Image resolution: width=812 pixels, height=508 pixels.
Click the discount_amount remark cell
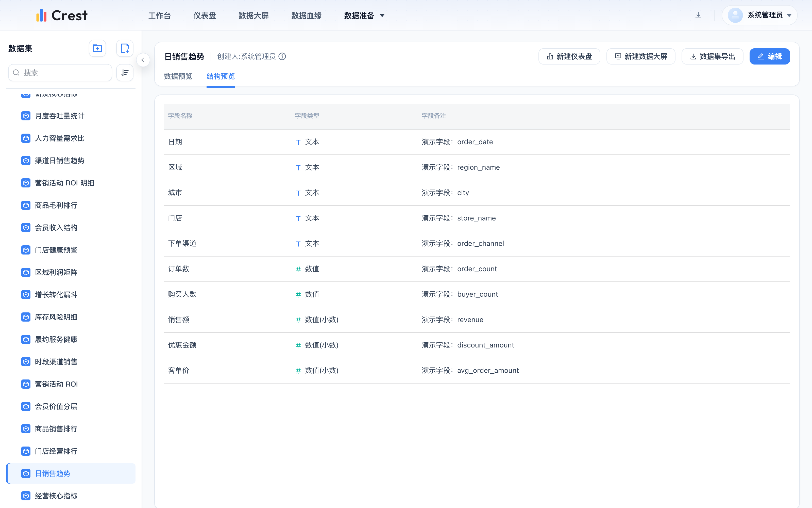[468, 345]
